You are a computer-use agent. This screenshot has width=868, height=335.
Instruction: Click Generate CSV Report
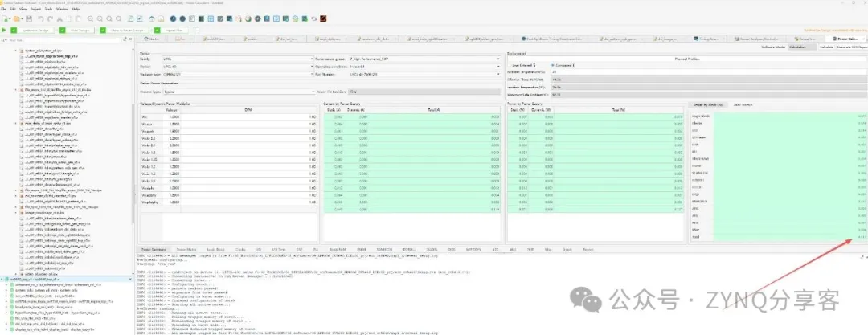(851, 47)
